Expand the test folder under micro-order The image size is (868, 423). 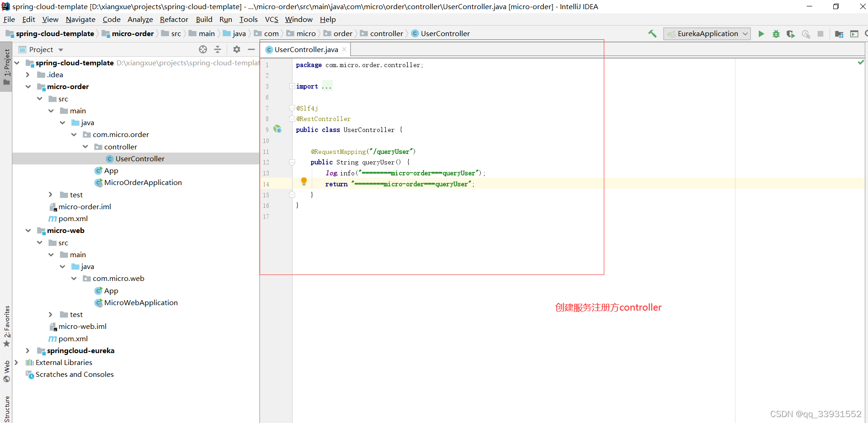(51, 195)
